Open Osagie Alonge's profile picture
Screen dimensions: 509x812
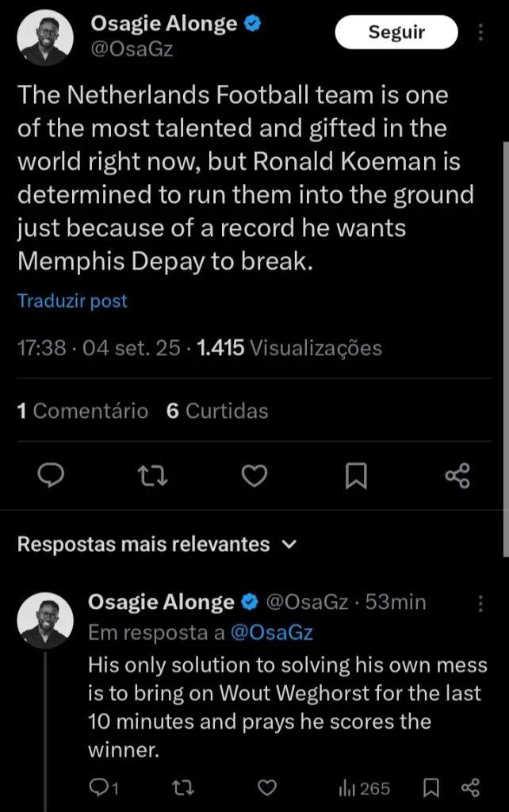coord(45,36)
